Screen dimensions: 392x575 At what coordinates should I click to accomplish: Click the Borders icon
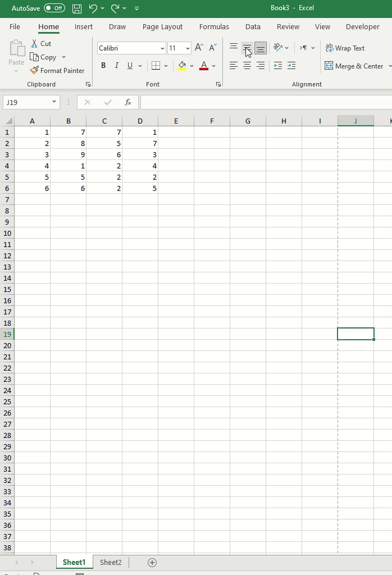[x=156, y=65]
